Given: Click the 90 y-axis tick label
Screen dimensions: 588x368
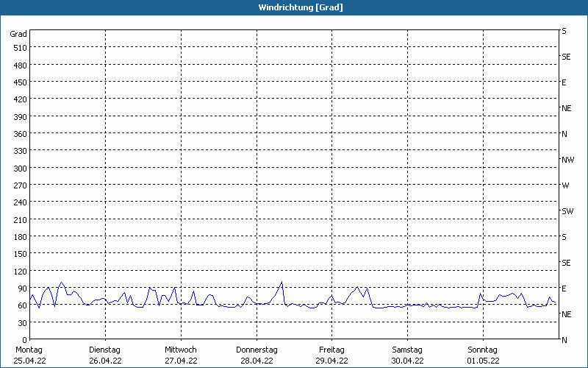Looking at the screenshot, I should pos(23,289).
